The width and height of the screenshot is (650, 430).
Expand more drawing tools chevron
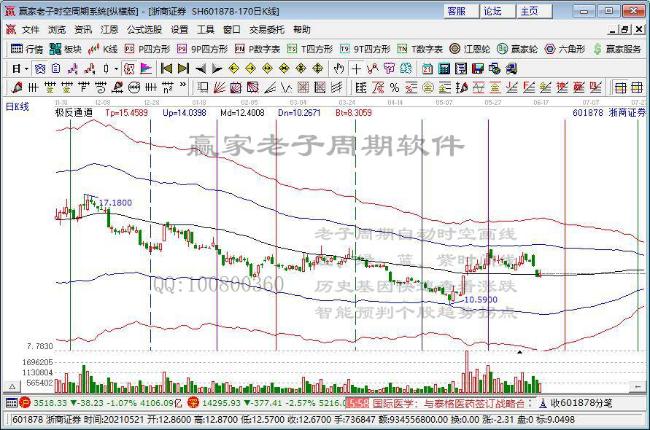(183, 86)
